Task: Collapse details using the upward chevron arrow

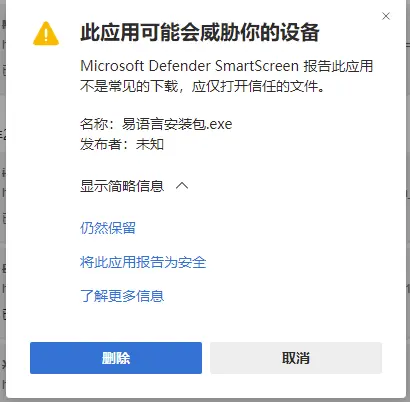Action: (182, 186)
